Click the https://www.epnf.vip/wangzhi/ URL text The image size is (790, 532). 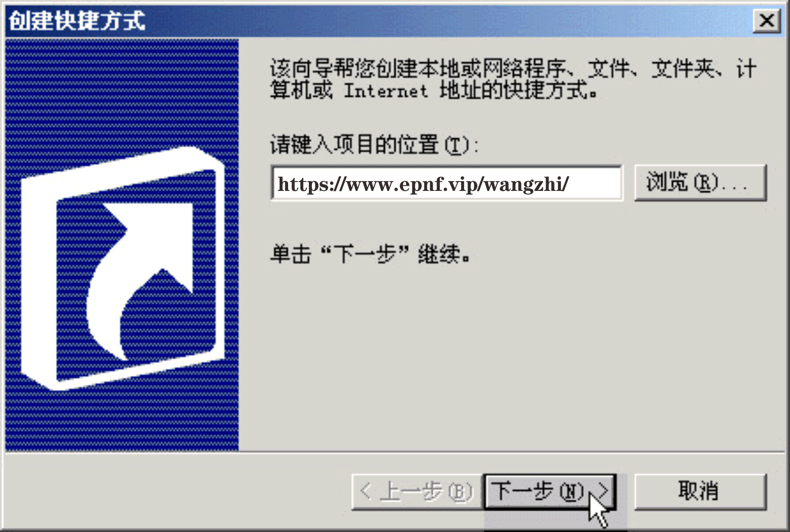423,184
